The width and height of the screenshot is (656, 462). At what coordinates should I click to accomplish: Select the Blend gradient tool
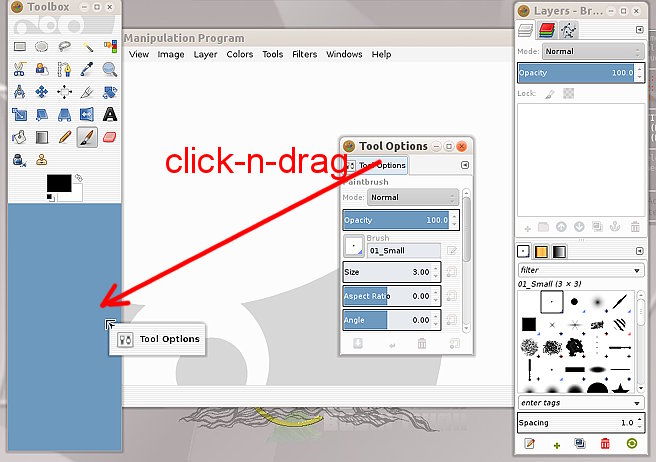[41, 137]
